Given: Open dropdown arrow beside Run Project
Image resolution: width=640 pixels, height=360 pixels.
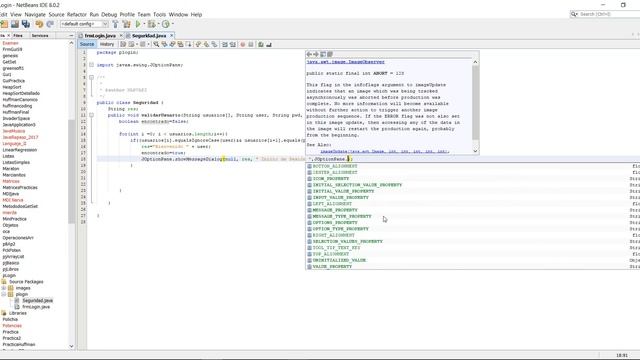Looking at the screenshot, I should [144, 24].
